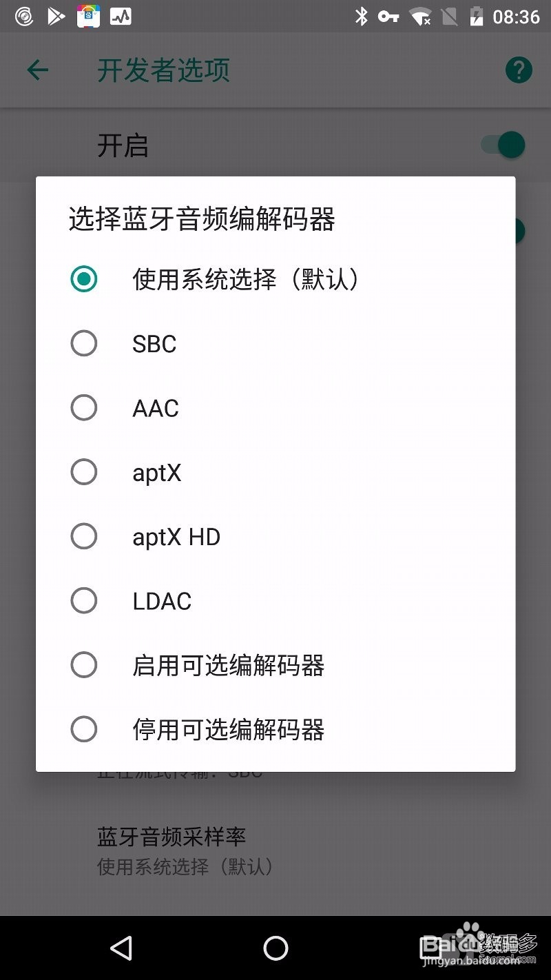Tap the Wi-Fi status bar icon
The width and height of the screenshot is (551, 980).
point(420,17)
